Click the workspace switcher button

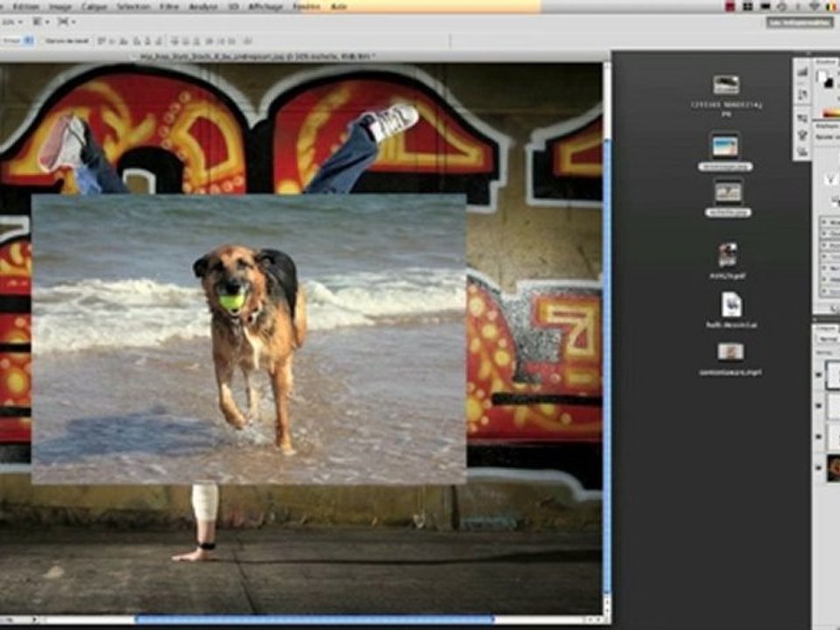pos(799,23)
